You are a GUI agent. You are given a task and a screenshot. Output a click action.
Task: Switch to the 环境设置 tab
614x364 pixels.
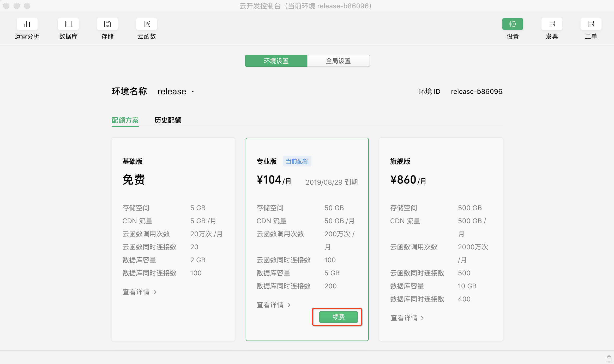(276, 60)
